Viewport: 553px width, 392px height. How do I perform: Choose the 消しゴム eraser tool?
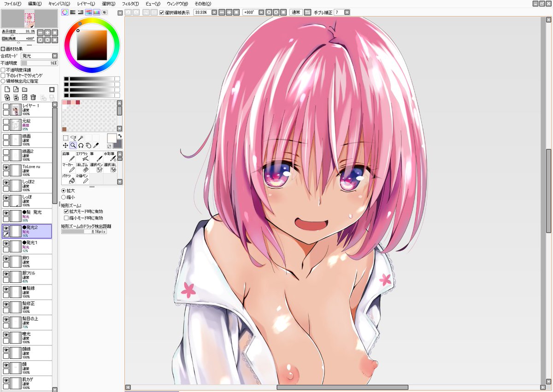[x=82, y=168]
